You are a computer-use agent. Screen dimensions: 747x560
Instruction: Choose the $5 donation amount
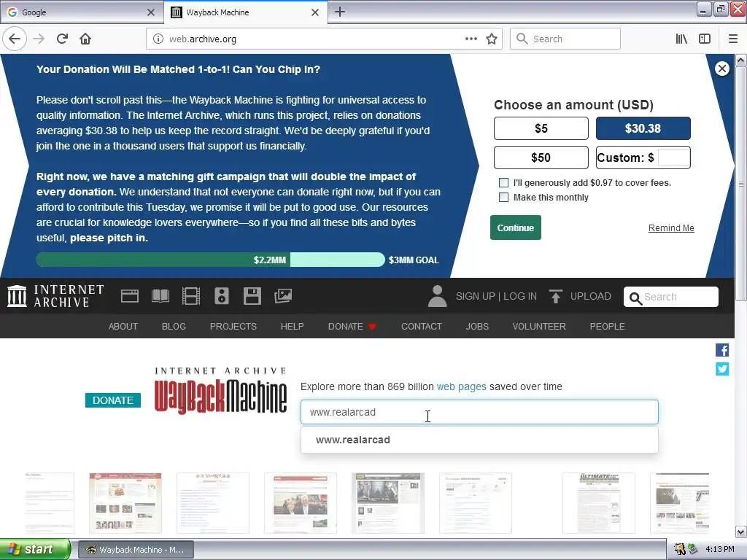pyautogui.click(x=541, y=128)
